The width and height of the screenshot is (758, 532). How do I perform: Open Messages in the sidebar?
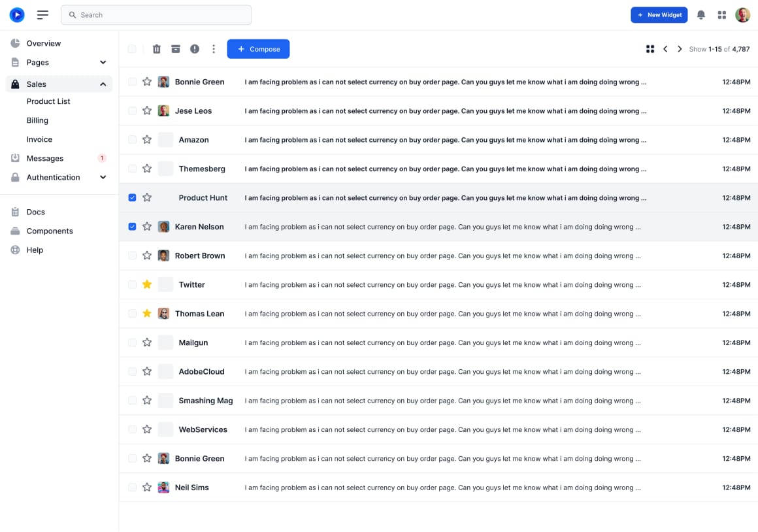click(x=45, y=158)
